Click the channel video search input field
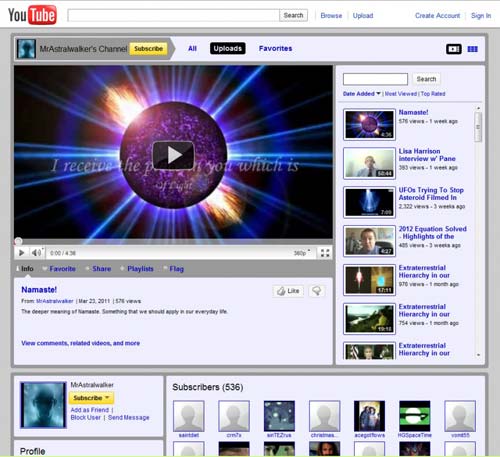The image size is (500, 457). [375, 79]
